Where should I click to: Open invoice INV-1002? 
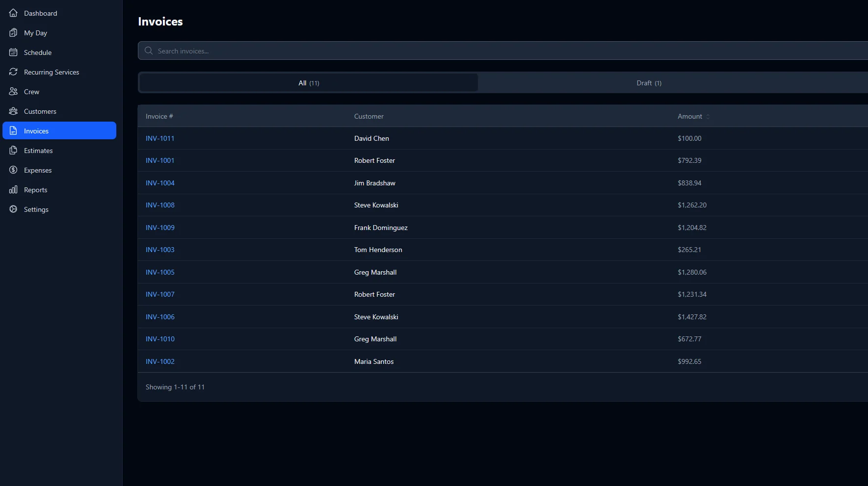click(x=160, y=361)
